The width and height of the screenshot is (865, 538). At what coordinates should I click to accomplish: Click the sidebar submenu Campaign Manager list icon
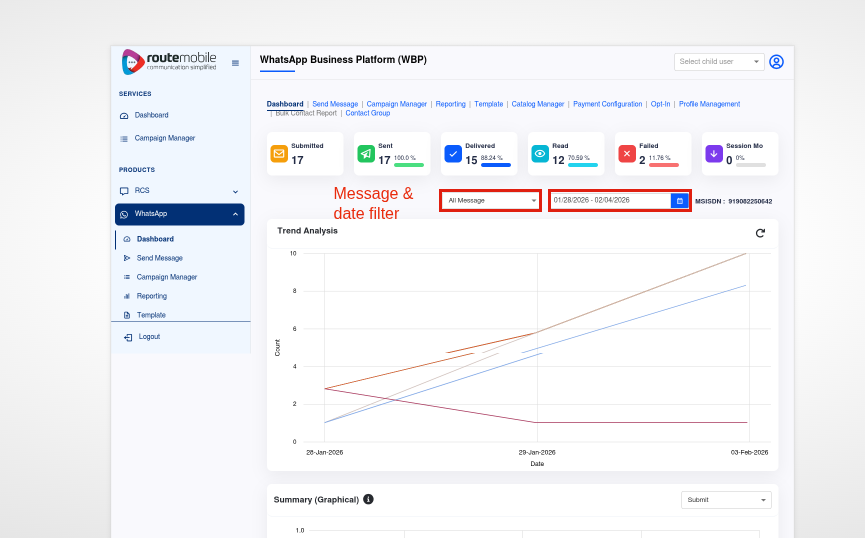(127, 277)
